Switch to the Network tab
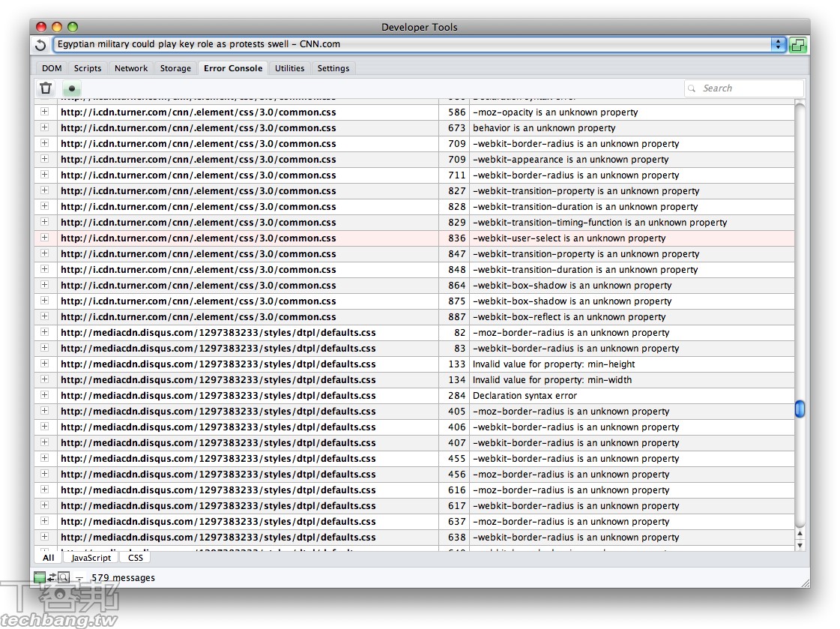Image resolution: width=840 pixels, height=629 pixels. click(x=131, y=68)
